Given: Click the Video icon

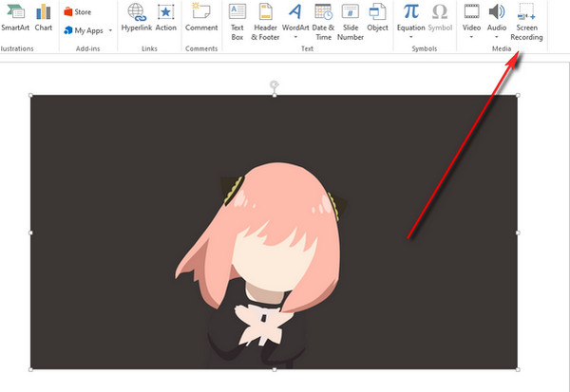Looking at the screenshot, I should click(x=471, y=11).
